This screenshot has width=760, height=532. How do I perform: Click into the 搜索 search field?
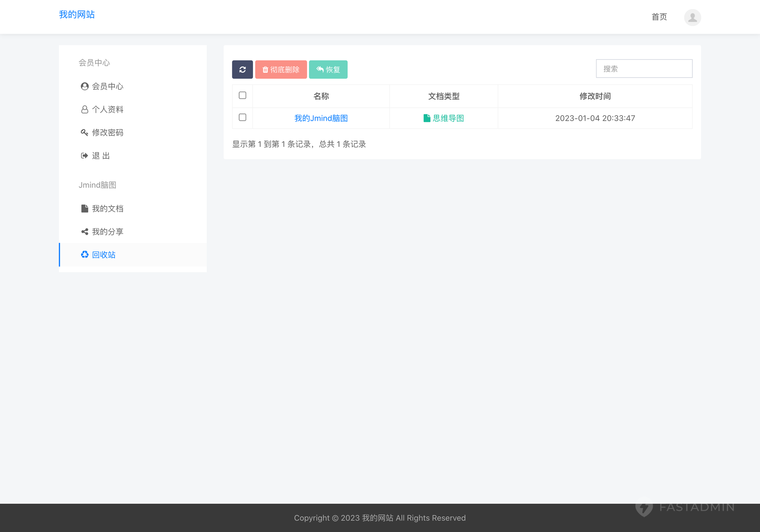coord(644,68)
